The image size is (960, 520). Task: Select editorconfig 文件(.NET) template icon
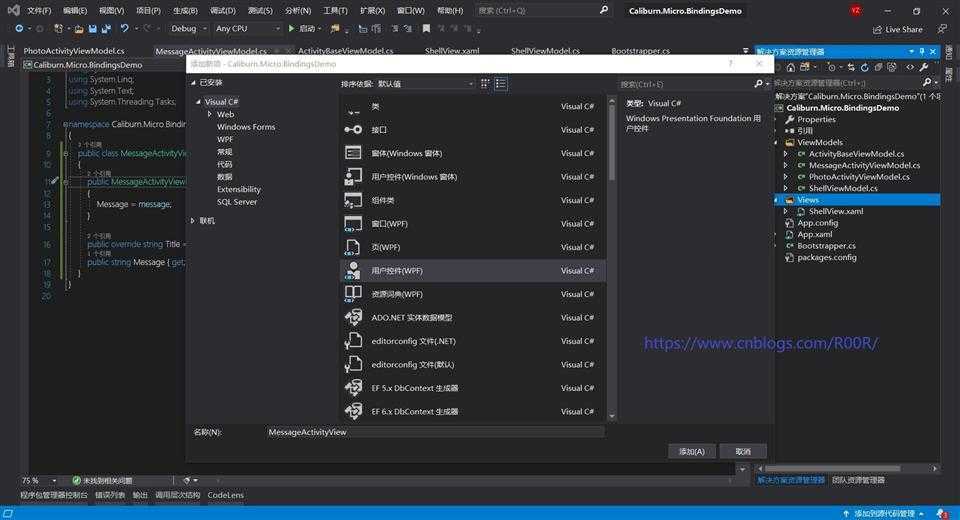[353, 341]
